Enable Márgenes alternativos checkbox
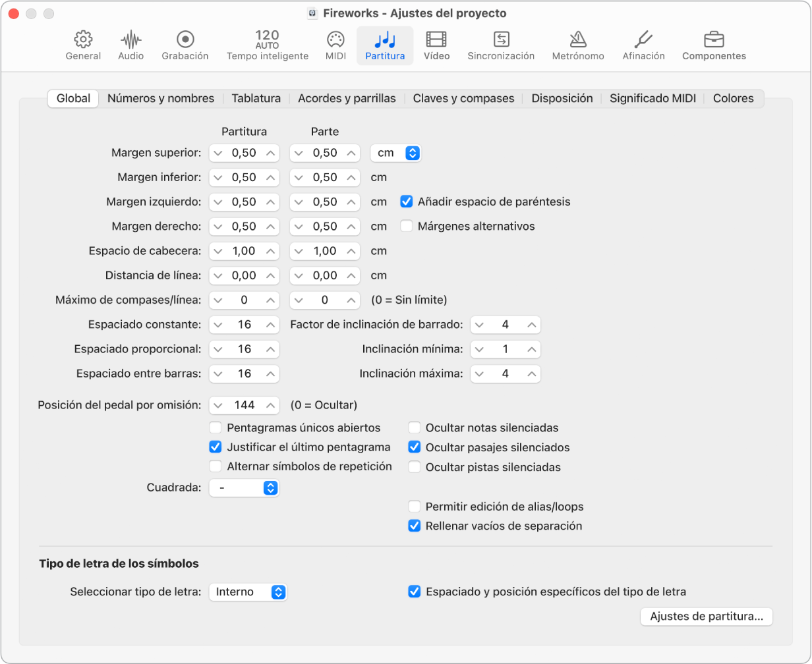Screen dimensions: 812x664 click(407, 226)
